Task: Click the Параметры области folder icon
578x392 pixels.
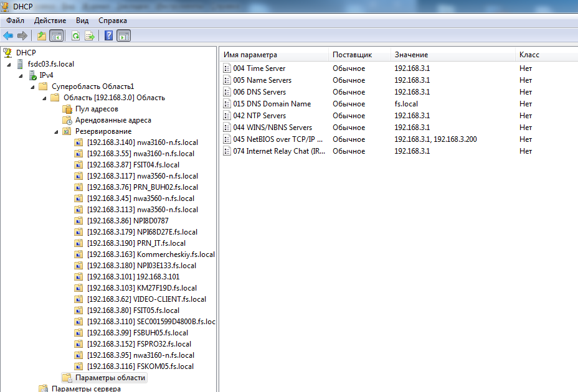Action: [x=67, y=378]
